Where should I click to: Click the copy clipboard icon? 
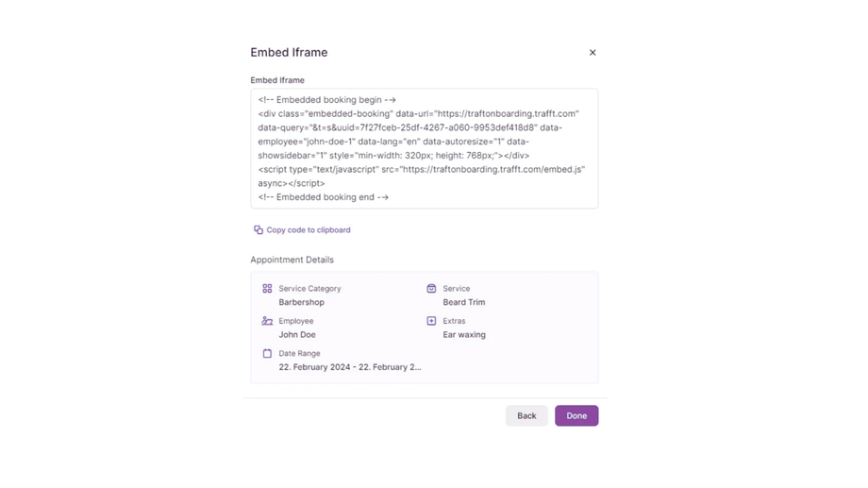pos(258,230)
